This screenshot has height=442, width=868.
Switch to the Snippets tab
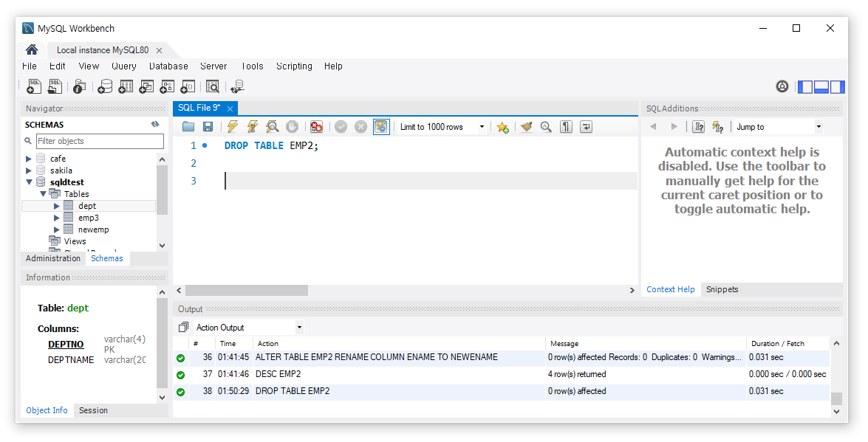[x=722, y=289]
